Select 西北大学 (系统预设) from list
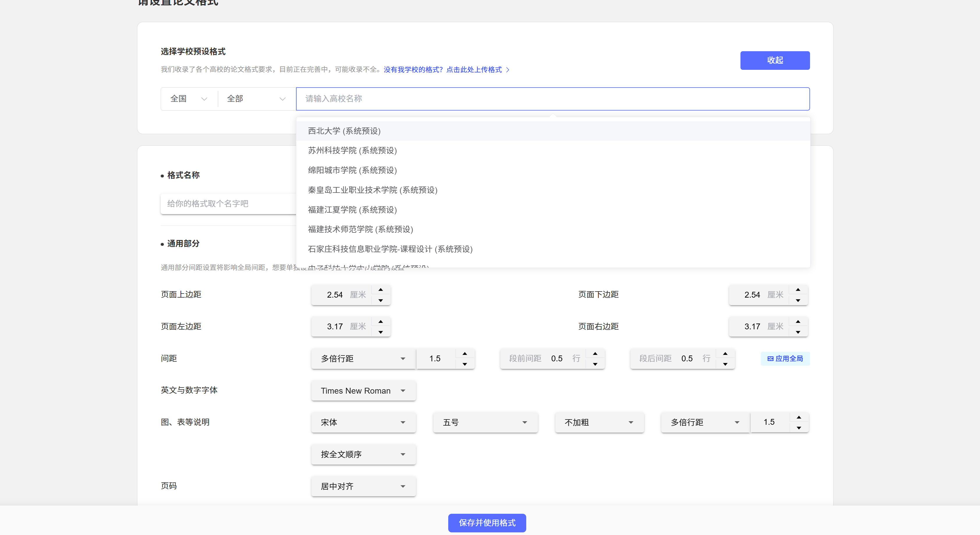 [344, 131]
